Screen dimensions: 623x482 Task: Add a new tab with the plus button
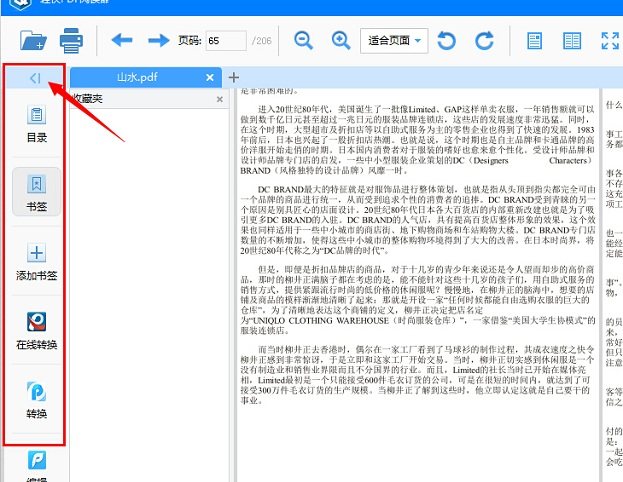234,77
